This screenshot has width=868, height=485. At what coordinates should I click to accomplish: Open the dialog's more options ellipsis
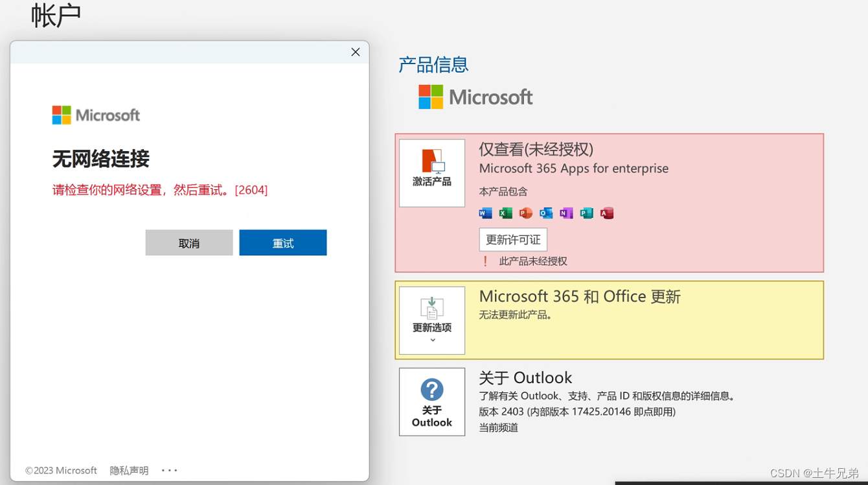[x=170, y=470]
